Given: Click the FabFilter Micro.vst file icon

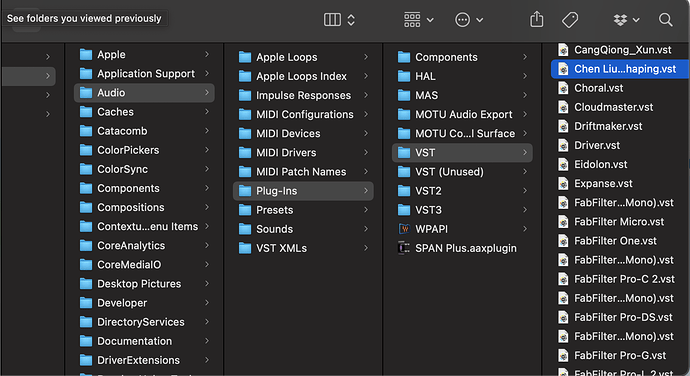Looking at the screenshot, I should click(563, 222).
